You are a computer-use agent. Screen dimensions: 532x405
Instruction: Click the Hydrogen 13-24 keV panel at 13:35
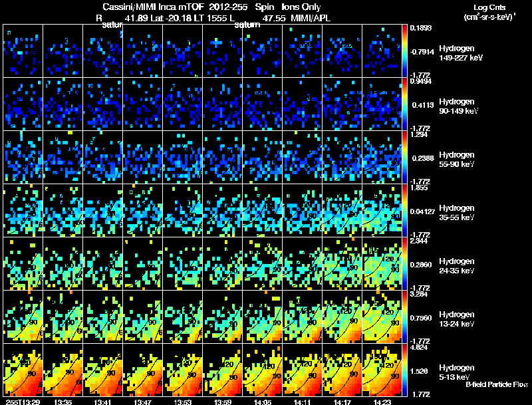(x=63, y=317)
